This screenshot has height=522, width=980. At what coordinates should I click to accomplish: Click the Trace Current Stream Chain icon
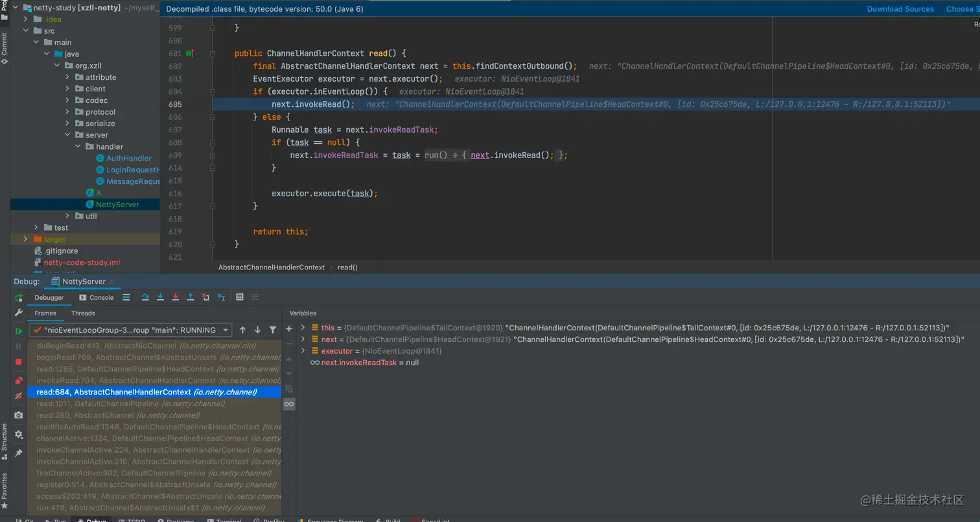pyautogui.click(x=255, y=297)
